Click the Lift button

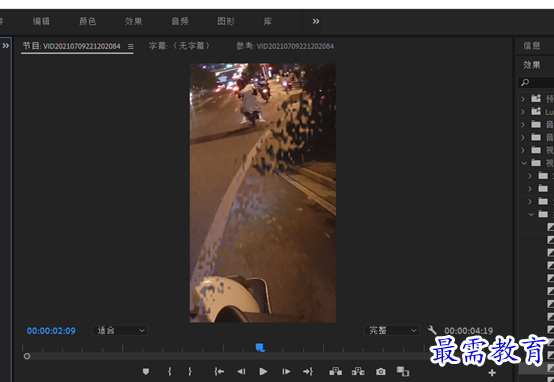click(335, 371)
